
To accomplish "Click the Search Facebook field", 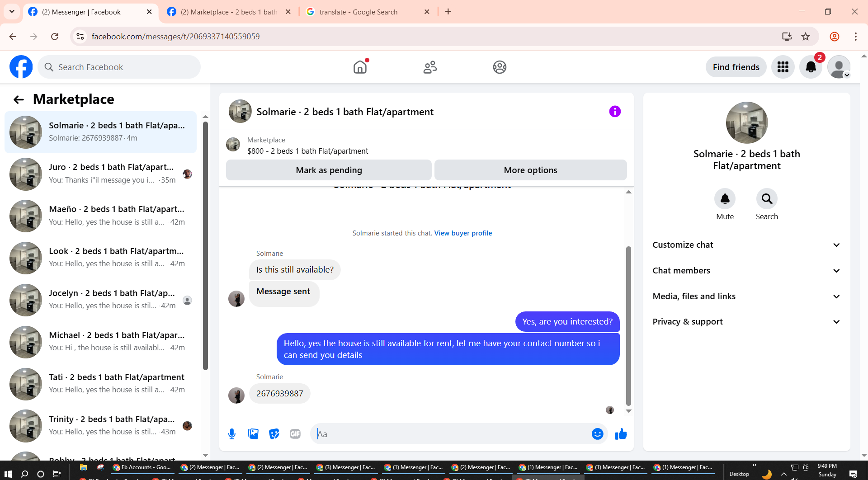I will coord(119,67).
